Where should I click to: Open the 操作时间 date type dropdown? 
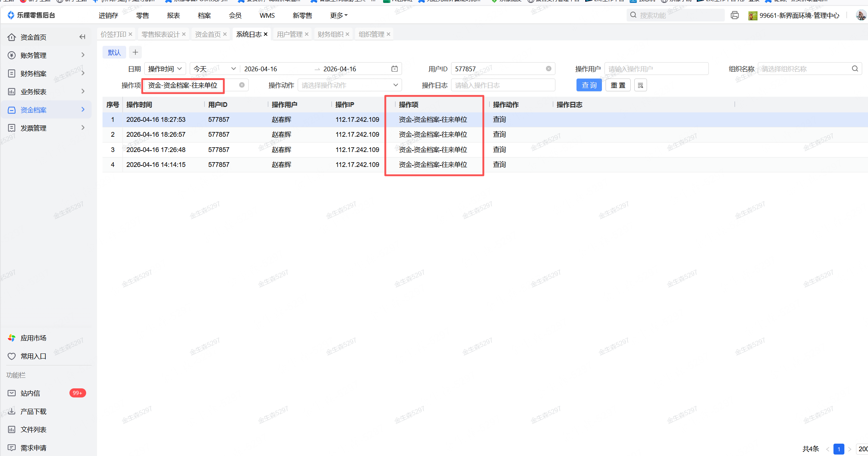[x=165, y=69]
